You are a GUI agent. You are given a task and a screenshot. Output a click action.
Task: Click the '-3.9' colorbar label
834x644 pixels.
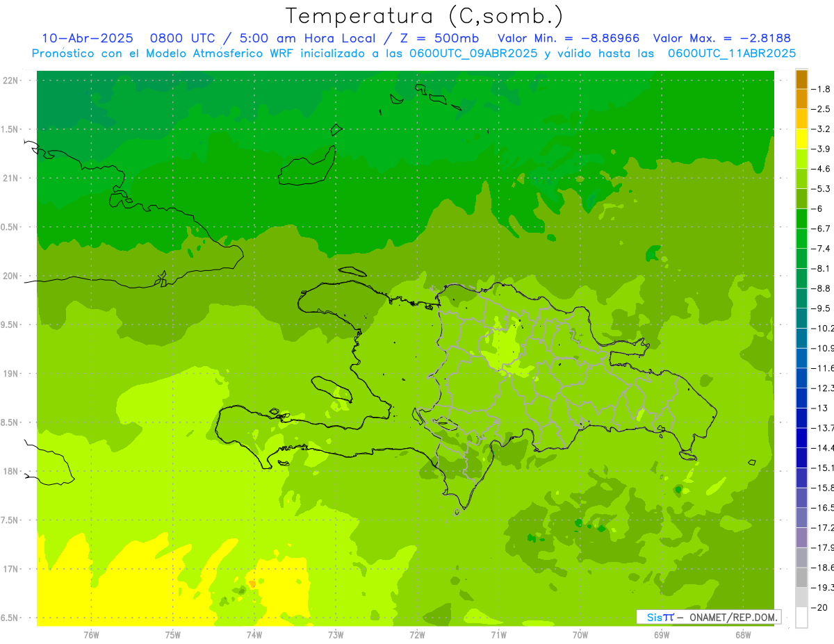[x=821, y=149]
